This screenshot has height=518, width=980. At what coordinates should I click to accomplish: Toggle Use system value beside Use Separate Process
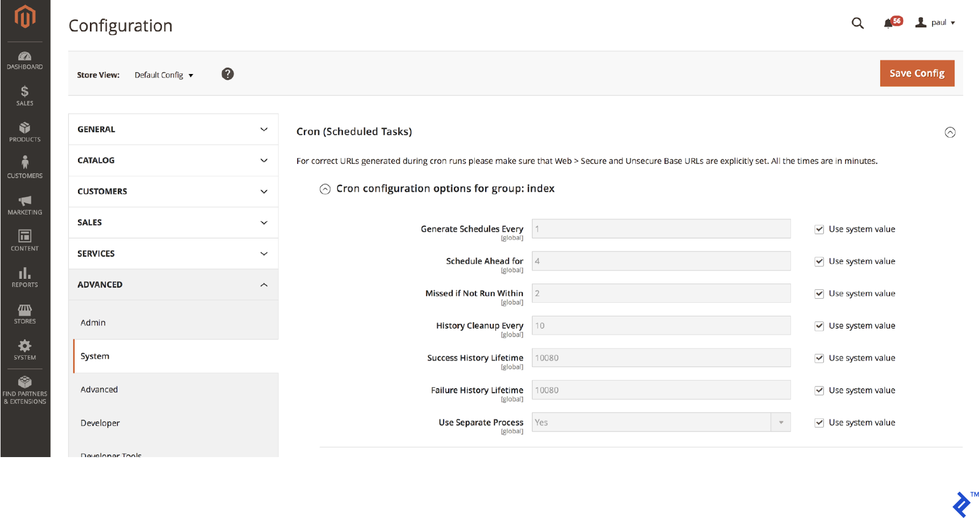pyautogui.click(x=819, y=422)
